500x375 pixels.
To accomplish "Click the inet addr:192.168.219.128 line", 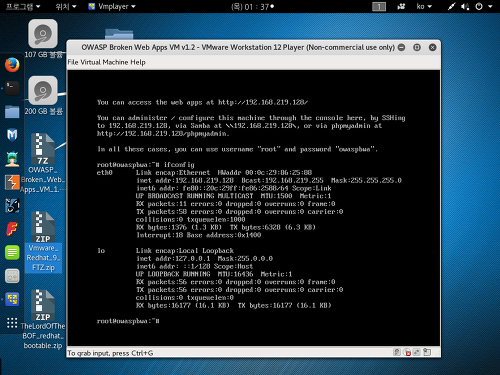I will 269,180.
